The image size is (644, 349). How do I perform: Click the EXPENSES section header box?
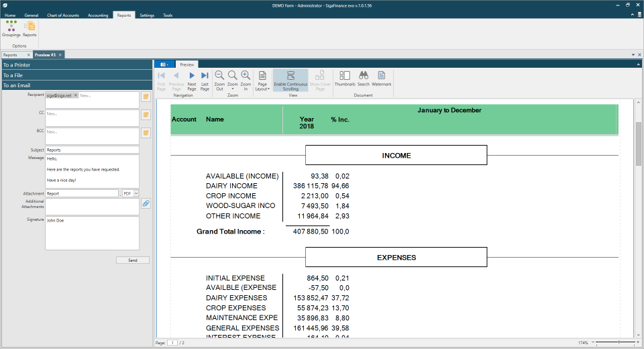tap(396, 257)
